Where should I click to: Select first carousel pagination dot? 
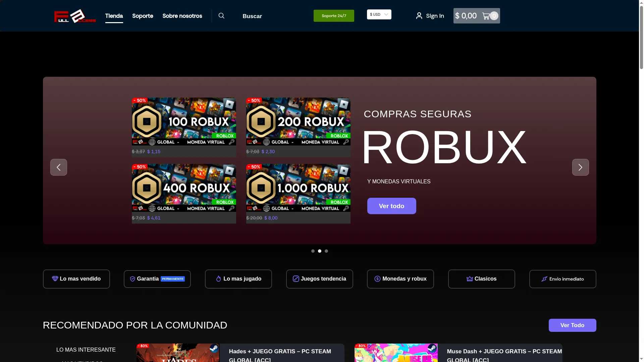click(x=313, y=251)
